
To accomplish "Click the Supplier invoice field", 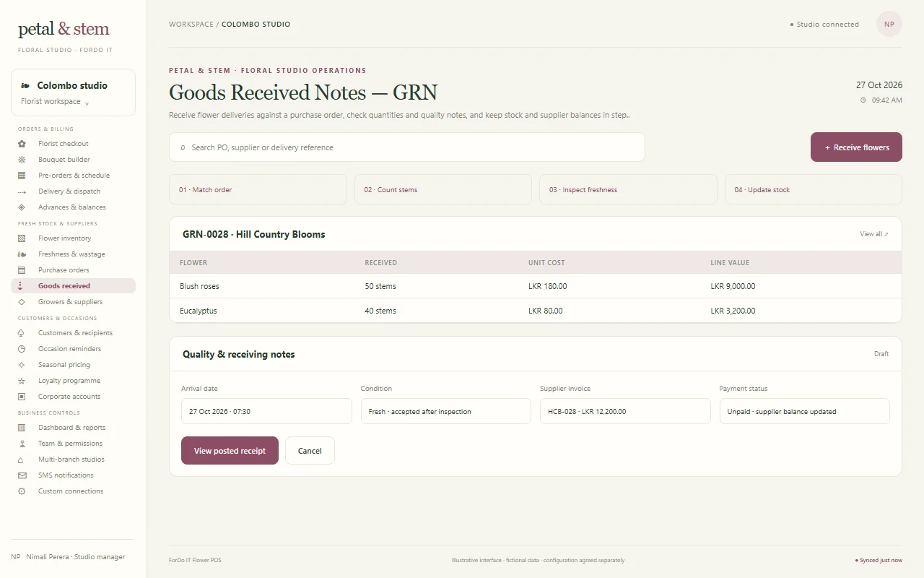I will click(625, 411).
